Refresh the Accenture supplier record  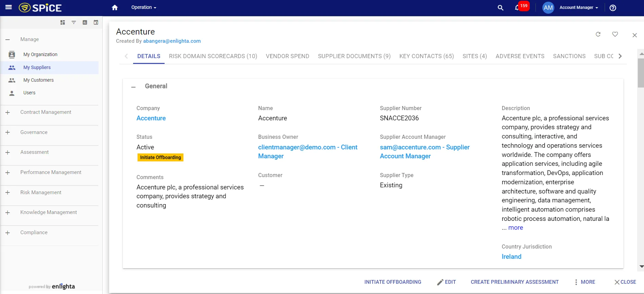click(x=598, y=34)
